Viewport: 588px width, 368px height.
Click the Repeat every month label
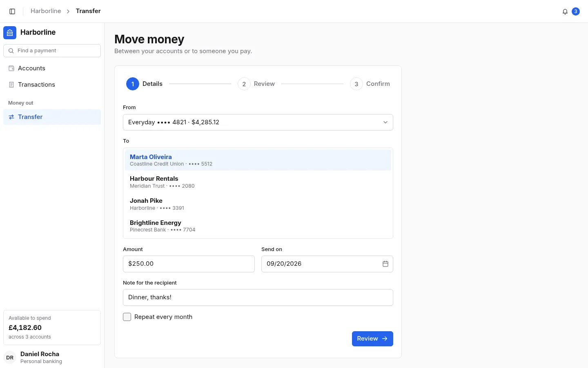click(163, 317)
